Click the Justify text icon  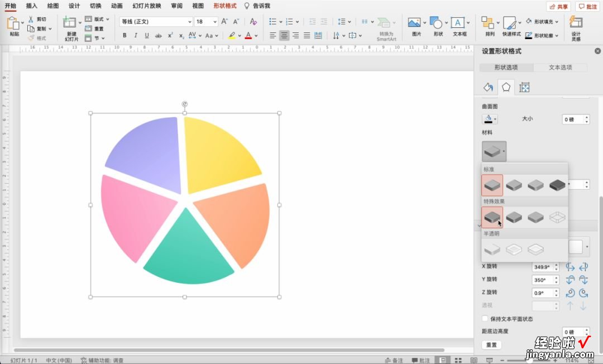click(307, 35)
